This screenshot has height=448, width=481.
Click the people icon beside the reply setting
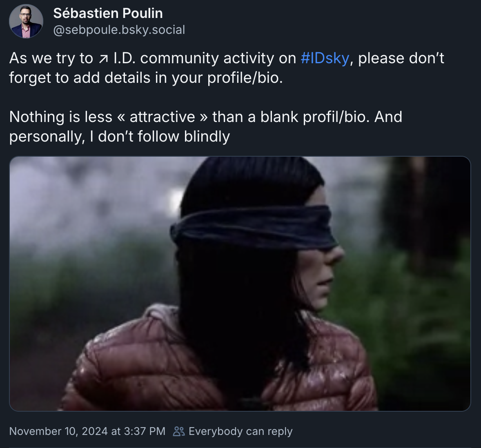coord(179,431)
